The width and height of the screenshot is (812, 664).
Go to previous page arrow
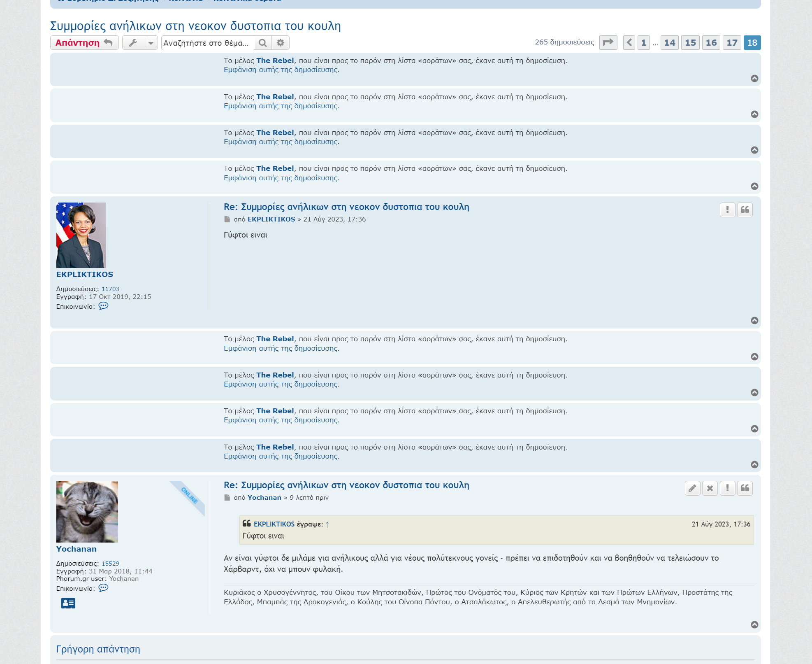tap(629, 43)
